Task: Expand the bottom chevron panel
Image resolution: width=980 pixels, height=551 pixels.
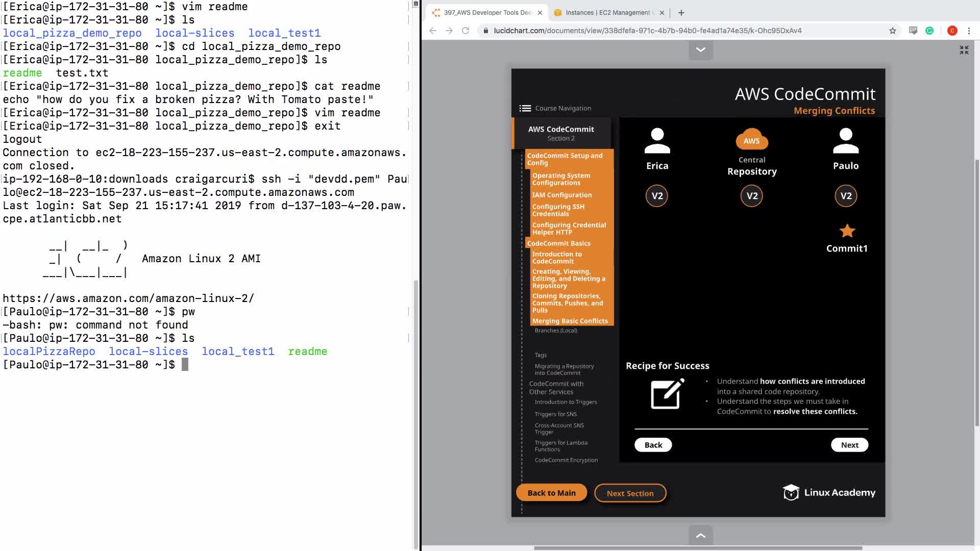Action: [x=700, y=535]
